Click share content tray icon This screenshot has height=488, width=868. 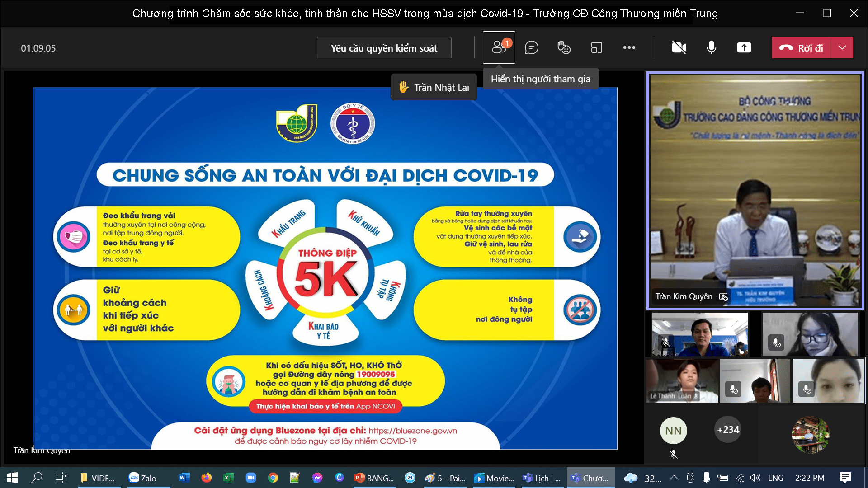744,47
